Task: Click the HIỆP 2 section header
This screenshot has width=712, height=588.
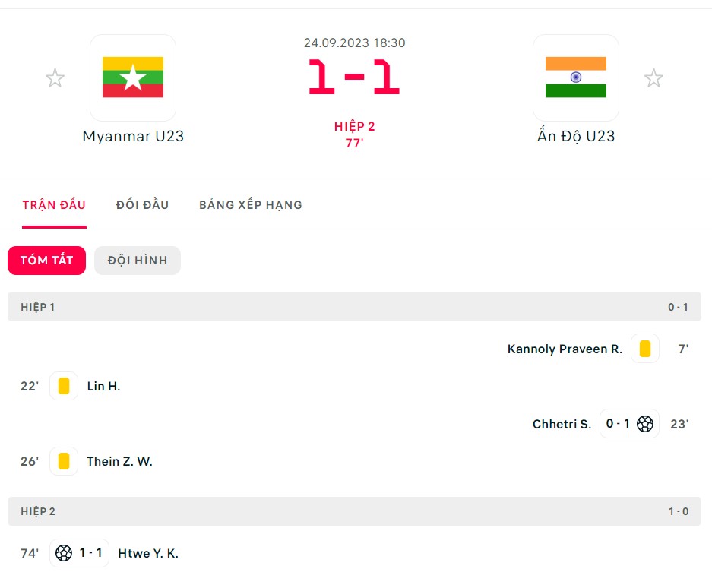Action: pos(354,511)
